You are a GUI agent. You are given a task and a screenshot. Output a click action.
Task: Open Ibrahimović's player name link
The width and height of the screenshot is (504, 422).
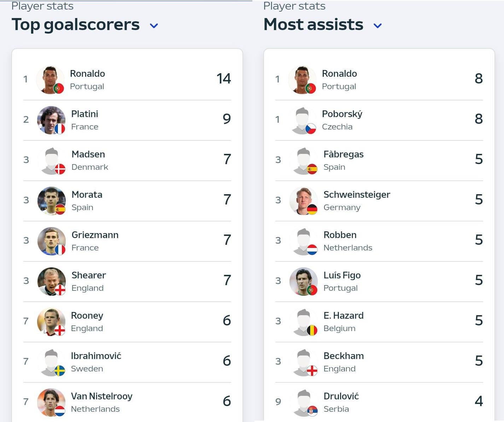96,356
